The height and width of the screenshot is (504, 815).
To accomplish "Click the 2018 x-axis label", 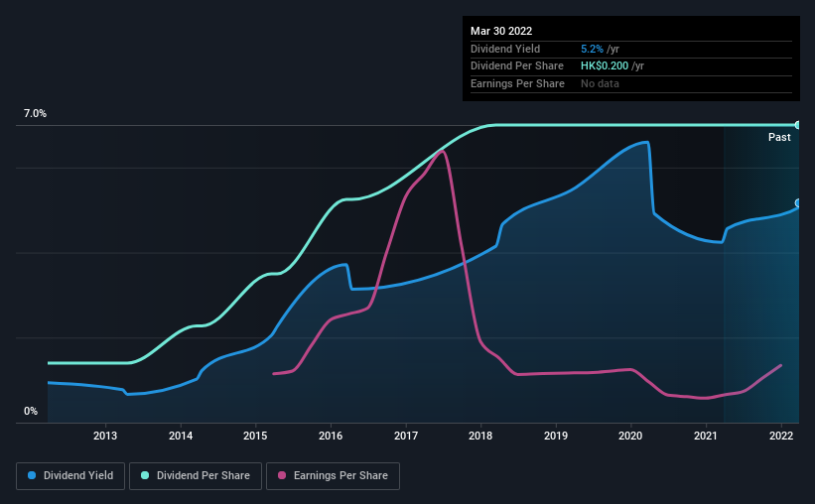I will (x=480, y=435).
